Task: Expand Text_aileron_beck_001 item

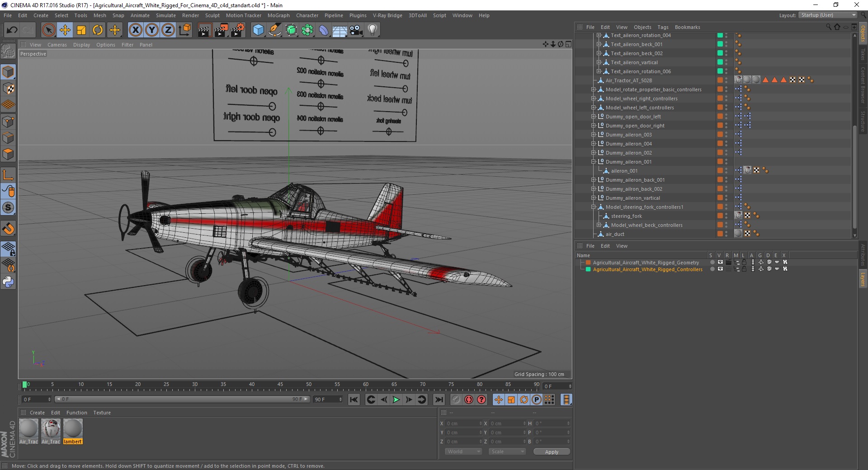Action: 599,44
